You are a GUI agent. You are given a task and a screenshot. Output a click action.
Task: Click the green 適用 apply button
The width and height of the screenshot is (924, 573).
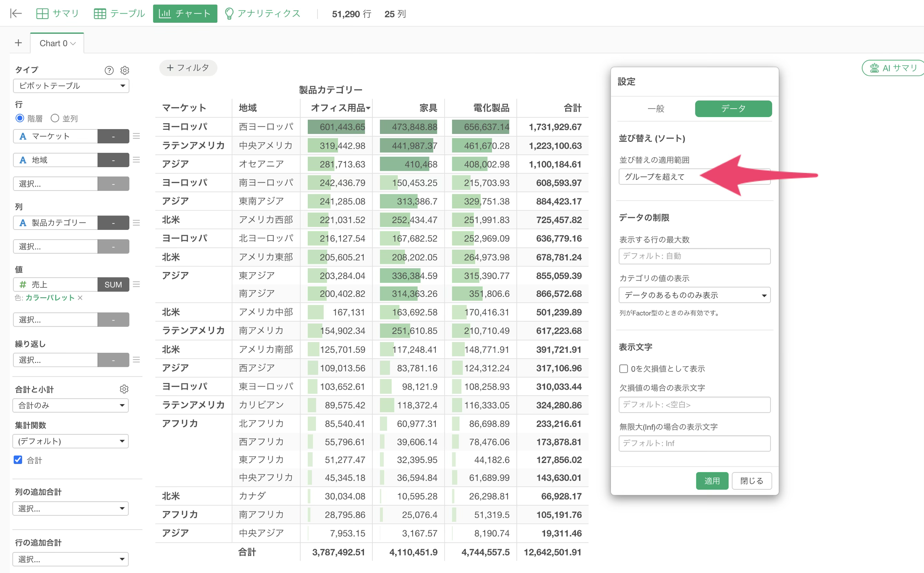click(x=712, y=481)
